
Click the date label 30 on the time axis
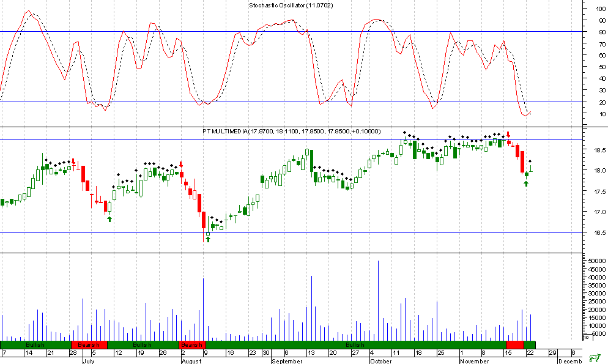click(x=266, y=353)
